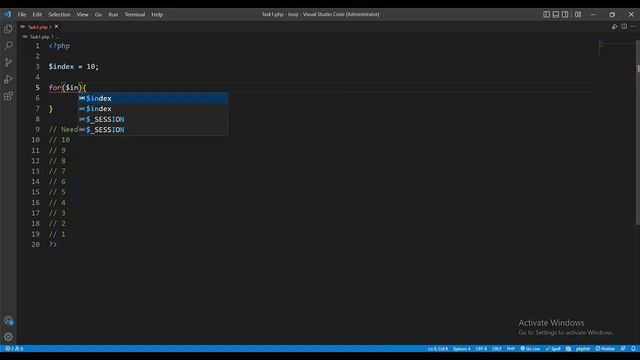Click the status bar icon before phpfmt
The height and width of the screenshot is (360, 640).
pyautogui.click(x=568, y=349)
